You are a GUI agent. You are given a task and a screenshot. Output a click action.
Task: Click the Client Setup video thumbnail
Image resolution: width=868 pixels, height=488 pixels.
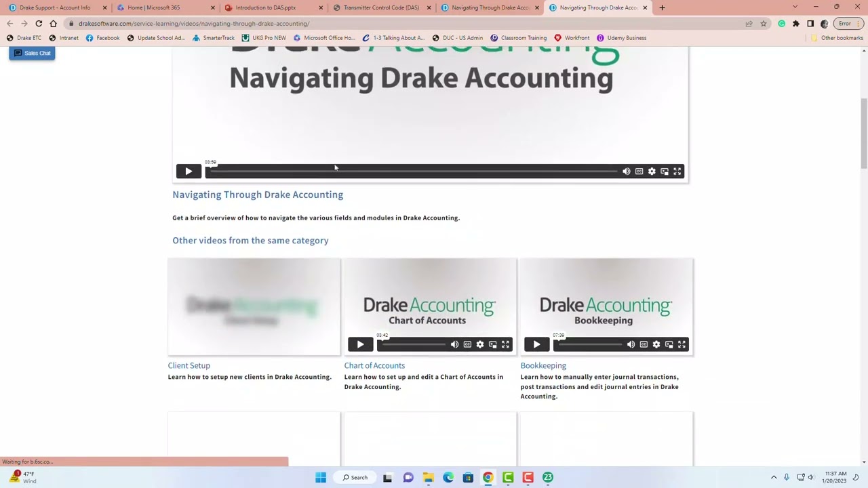pos(254,306)
